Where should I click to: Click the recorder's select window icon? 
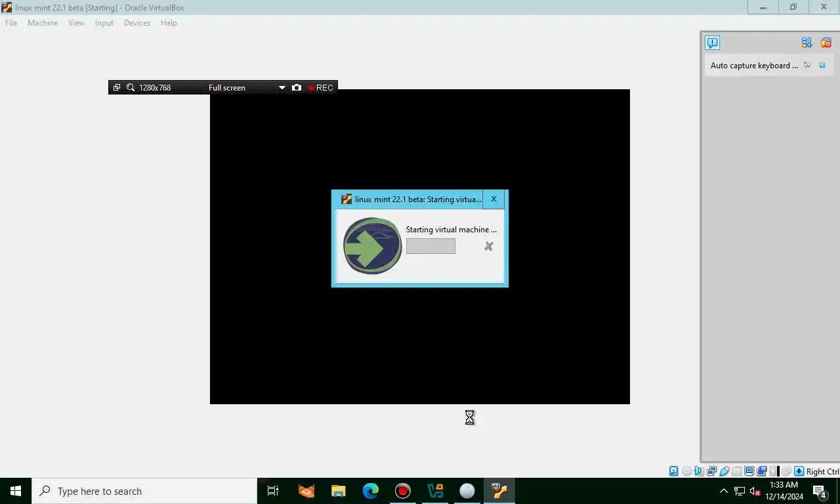click(x=117, y=87)
